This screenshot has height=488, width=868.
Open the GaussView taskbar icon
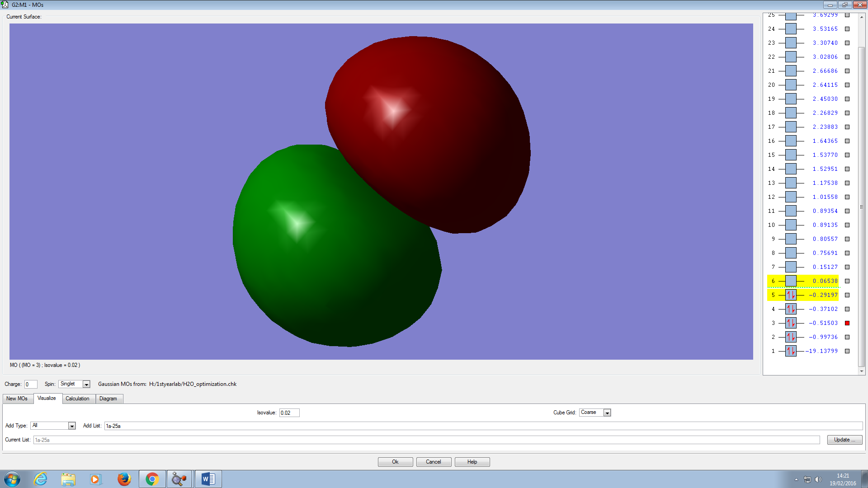(x=179, y=479)
